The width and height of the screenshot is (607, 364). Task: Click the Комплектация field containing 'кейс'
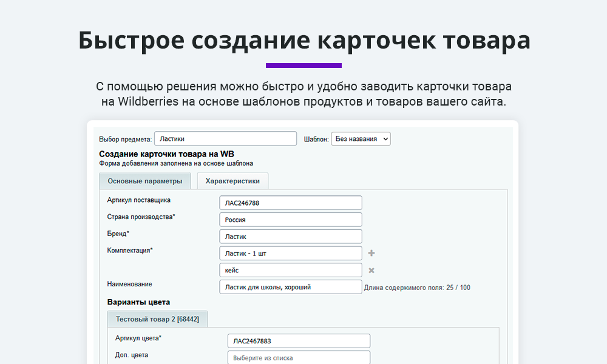click(290, 271)
